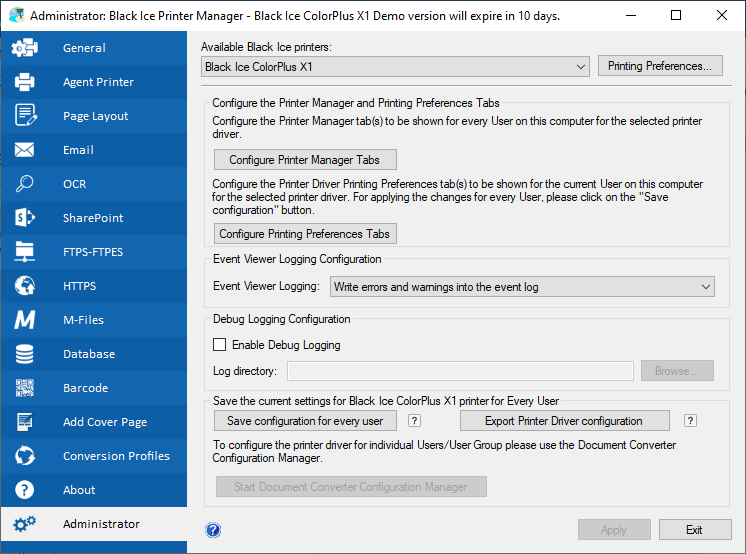This screenshot has width=746, height=554.
Task: Switch to the SharePoint tab
Action: [x=94, y=218]
